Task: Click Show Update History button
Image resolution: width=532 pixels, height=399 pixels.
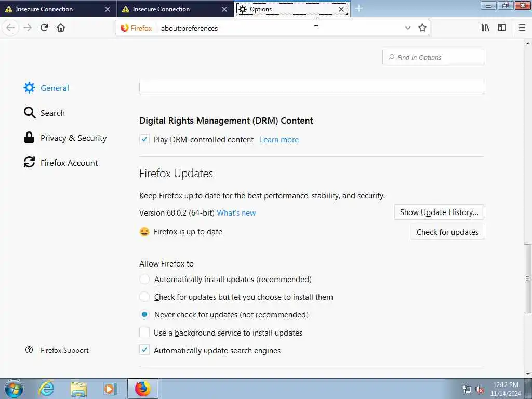Action: click(x=439, y=212)
